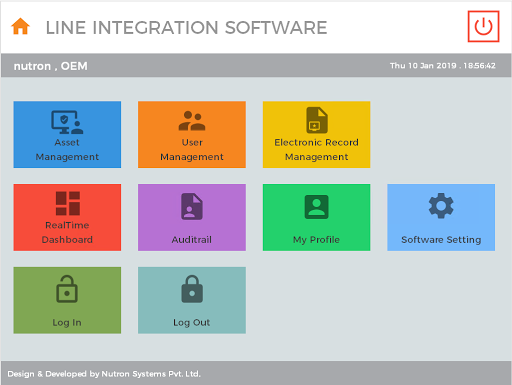The image size is (512, 385).
Task: Click the Line Integration Software title
Action: click(x=186, y=27)
